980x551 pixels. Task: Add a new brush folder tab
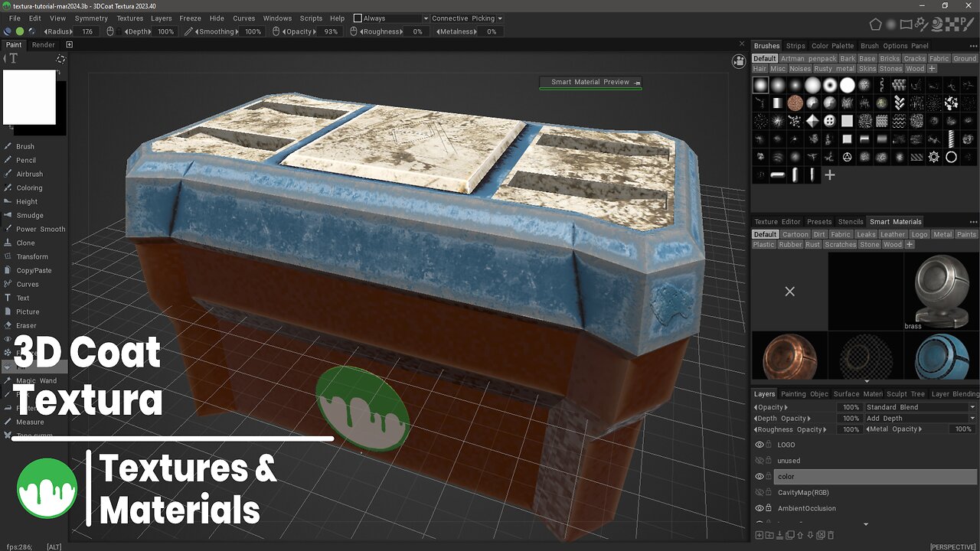pos(932,69)
